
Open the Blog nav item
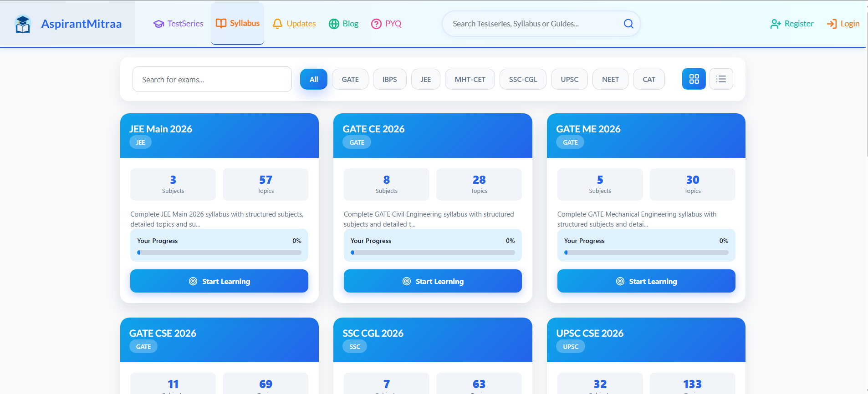(343, 24)
